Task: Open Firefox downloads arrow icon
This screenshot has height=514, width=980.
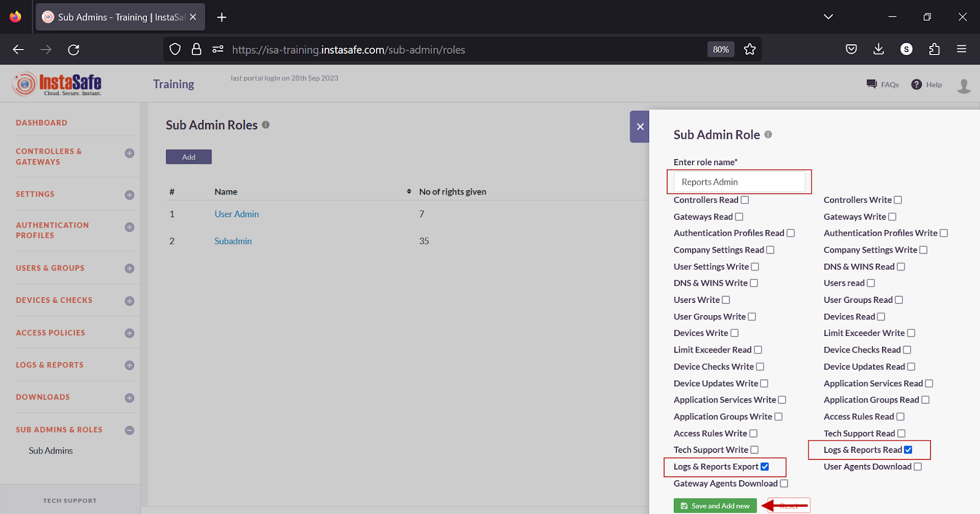Action: 878,50
